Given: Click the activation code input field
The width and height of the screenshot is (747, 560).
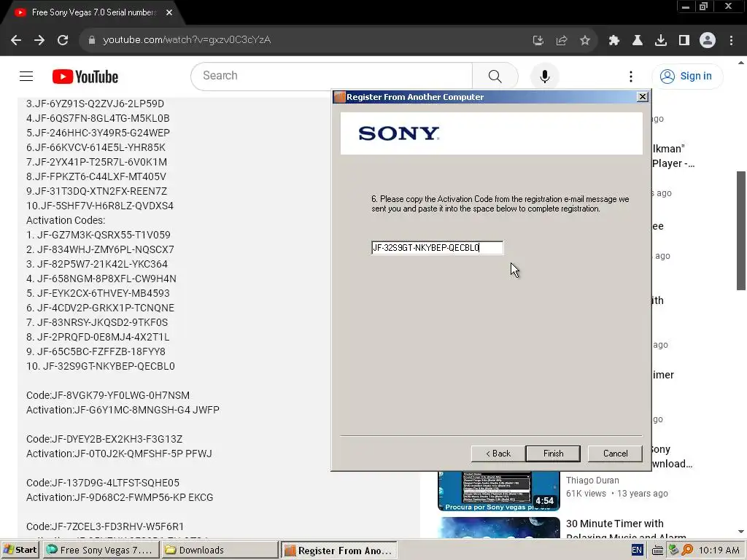Looking at the screenshot, I should (x=437, y=248).
